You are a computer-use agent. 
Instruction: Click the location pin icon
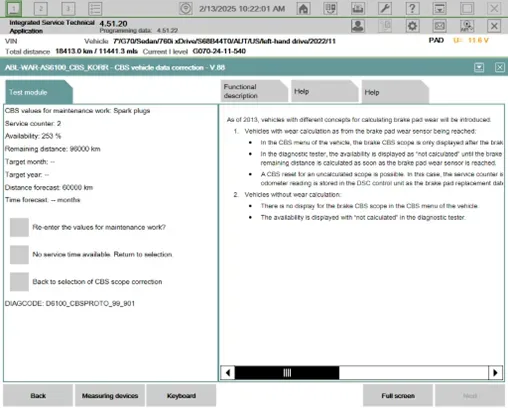point(185,9)
